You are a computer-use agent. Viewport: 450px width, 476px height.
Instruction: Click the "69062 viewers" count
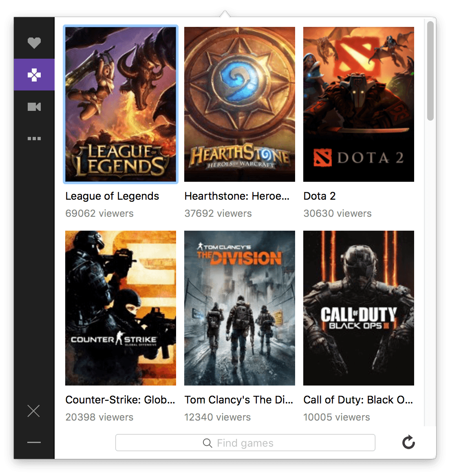pyautogui.click(x=99, y=214)
